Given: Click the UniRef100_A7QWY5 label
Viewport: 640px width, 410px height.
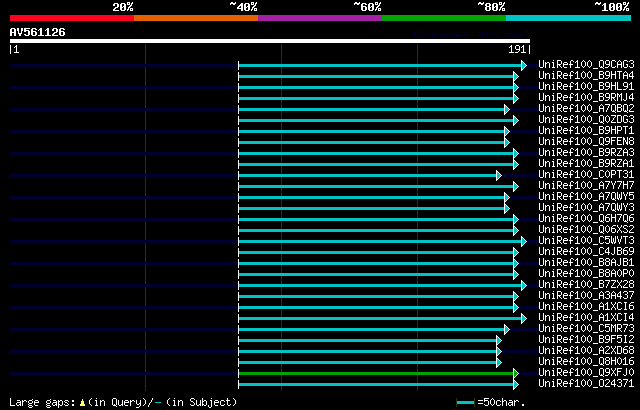Looking at the screenshot, I should pyautogui.click(x=586, y=197).
